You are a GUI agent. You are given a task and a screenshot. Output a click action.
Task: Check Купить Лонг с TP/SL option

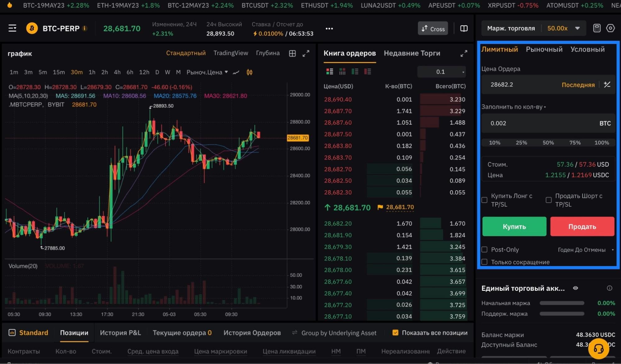[484, 200]
